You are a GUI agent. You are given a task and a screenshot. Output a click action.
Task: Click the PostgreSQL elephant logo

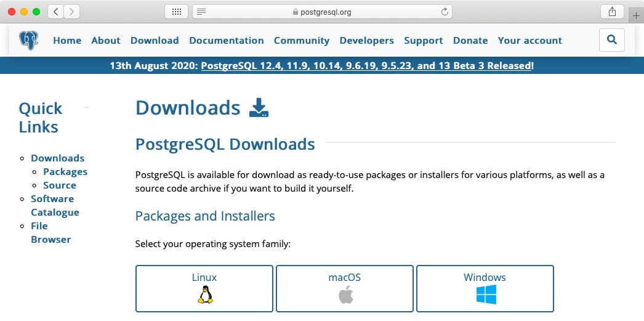(x=28, y=41)
